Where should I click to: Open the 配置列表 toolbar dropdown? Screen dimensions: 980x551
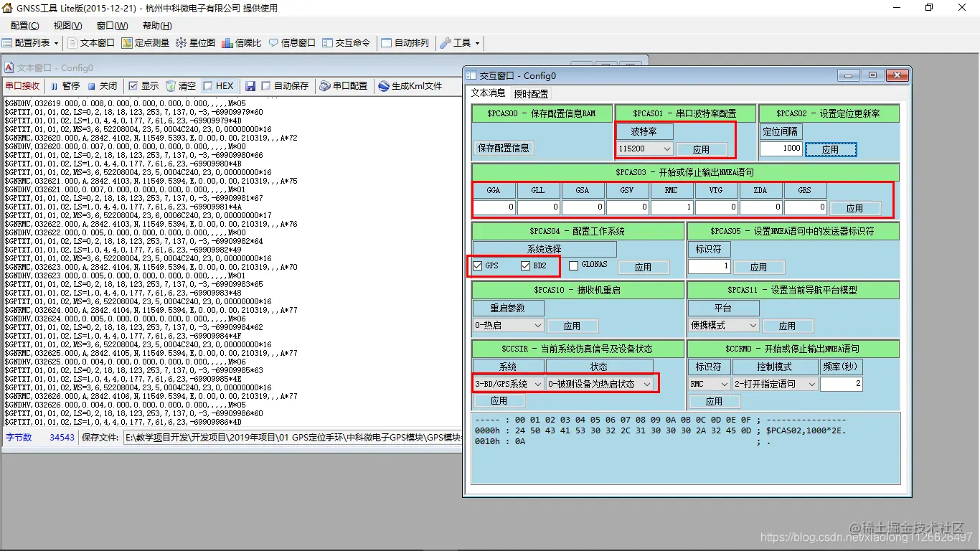point(30,43)
